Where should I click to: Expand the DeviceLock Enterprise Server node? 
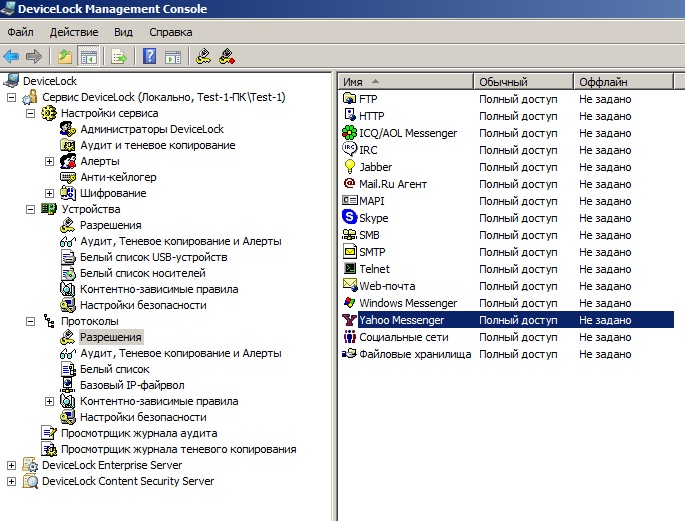tap(11, 466)
